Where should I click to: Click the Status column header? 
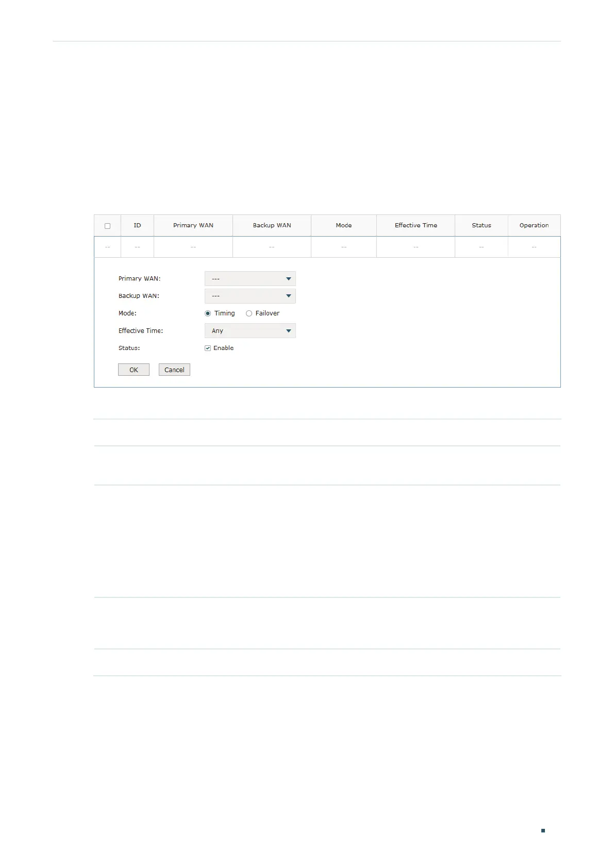tap(482, 225)
